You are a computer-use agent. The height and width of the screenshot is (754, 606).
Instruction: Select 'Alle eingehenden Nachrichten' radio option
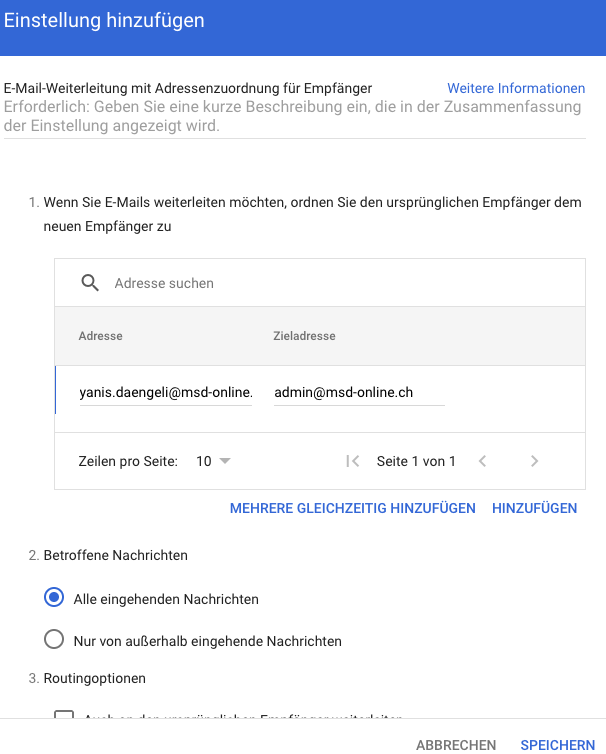coord(54,599)
